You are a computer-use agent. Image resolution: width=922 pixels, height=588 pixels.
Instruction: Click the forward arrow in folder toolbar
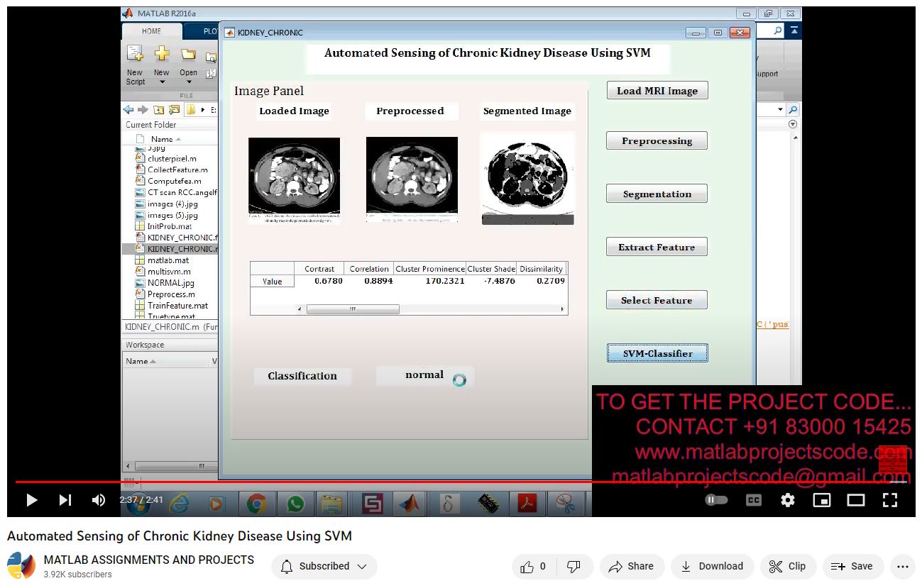coord(143,110)
